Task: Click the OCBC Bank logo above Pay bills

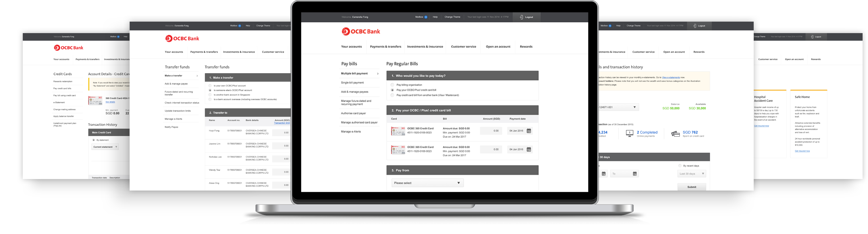Action: [361, 32]
